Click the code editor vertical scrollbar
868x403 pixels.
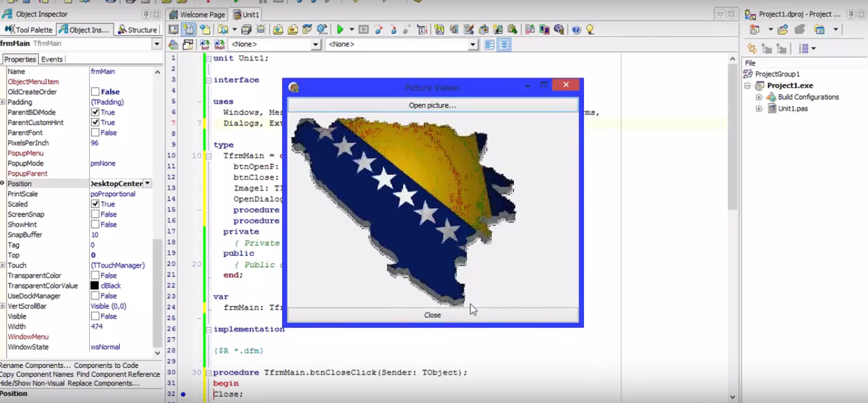point(732,227)
